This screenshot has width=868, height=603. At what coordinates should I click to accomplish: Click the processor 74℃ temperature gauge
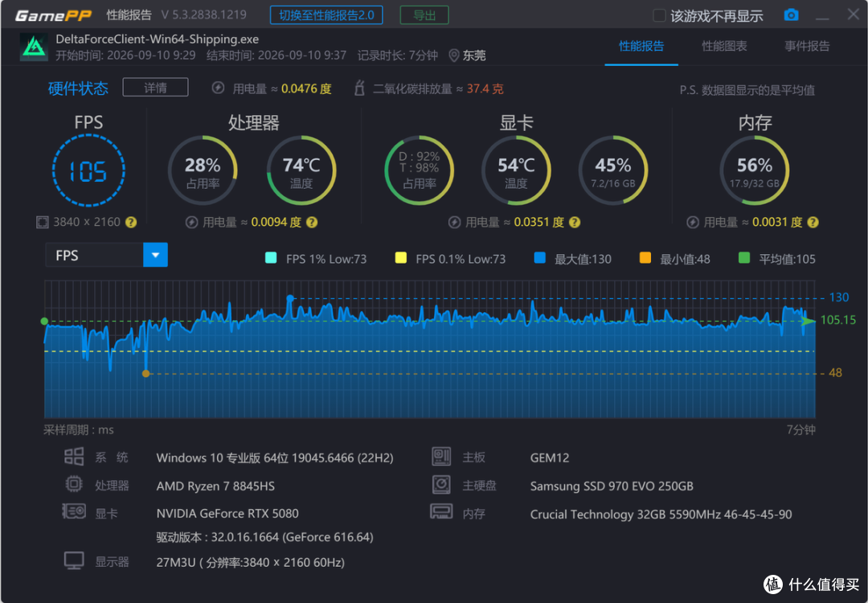(301, 170)
